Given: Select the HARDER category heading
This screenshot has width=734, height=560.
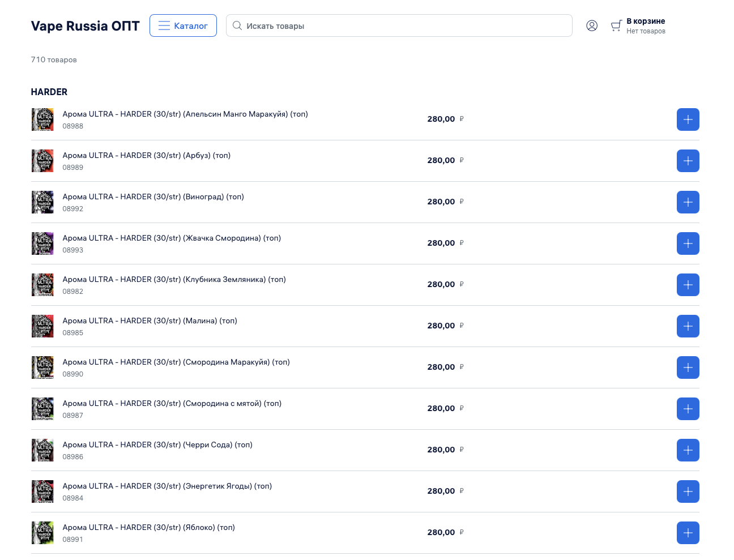Looking at the screenshot, I should tap(49, 92).
